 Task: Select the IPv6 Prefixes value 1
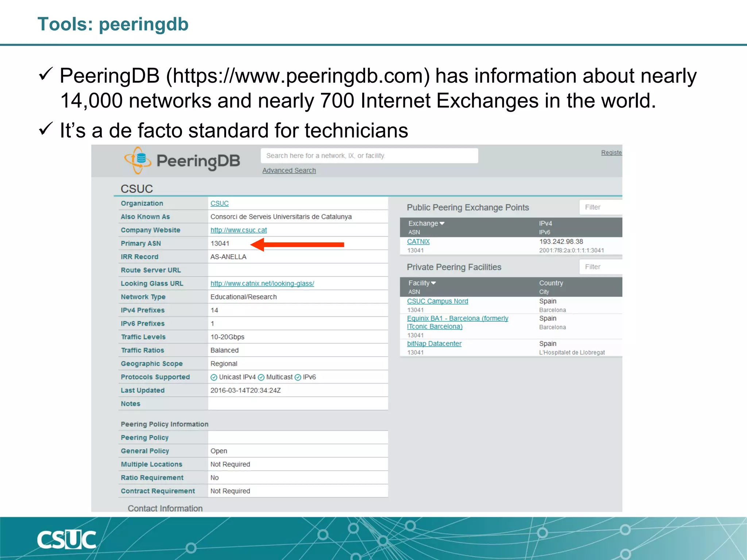click(212, 324)
